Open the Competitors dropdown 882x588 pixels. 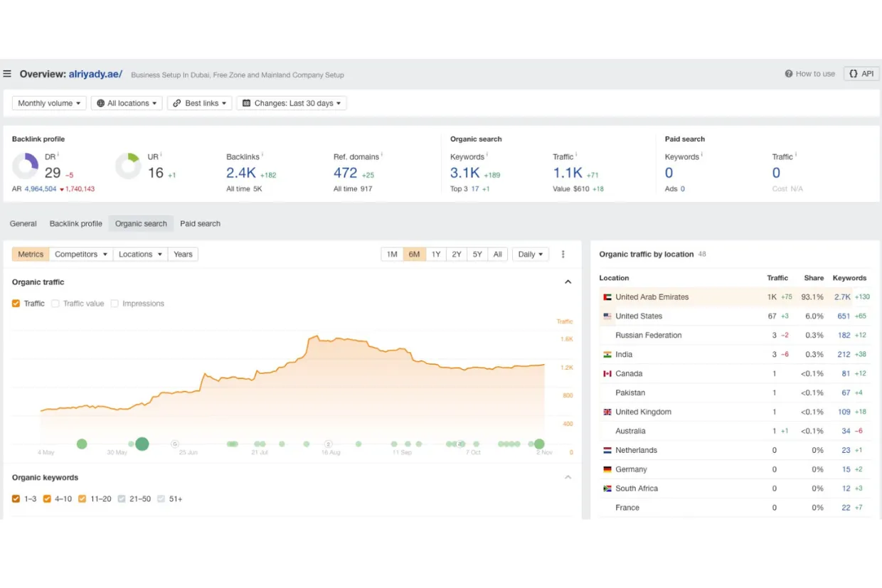(x=81, y=255)
